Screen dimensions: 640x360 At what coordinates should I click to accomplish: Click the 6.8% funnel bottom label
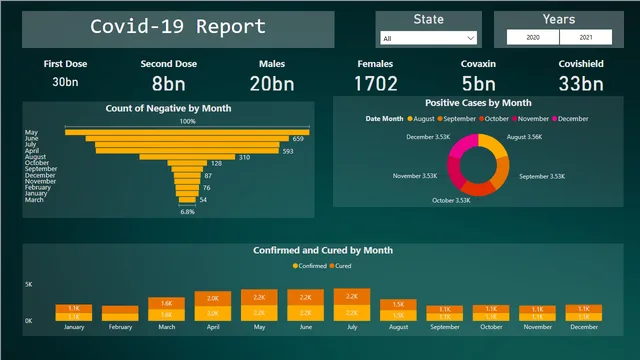[x=187, y=212]
